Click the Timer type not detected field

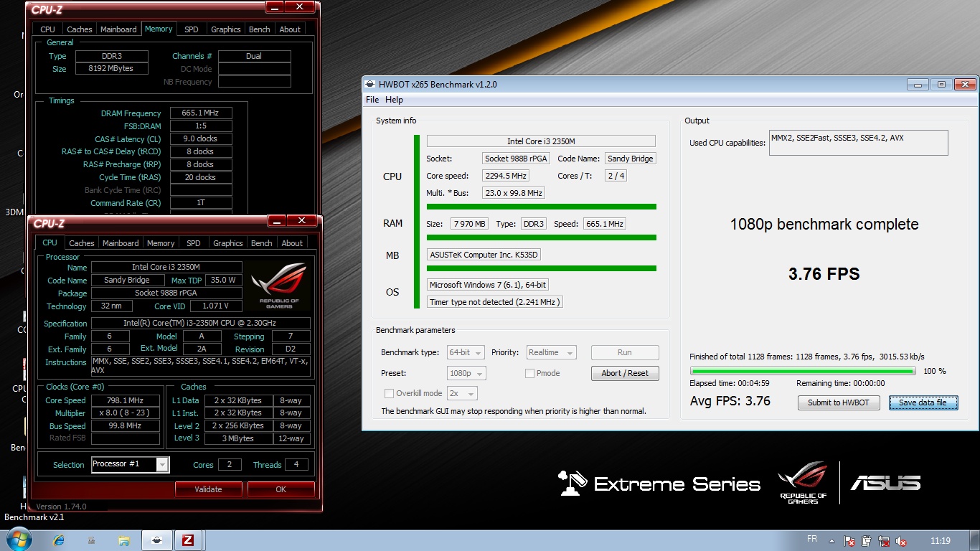[x=494, y=302]
